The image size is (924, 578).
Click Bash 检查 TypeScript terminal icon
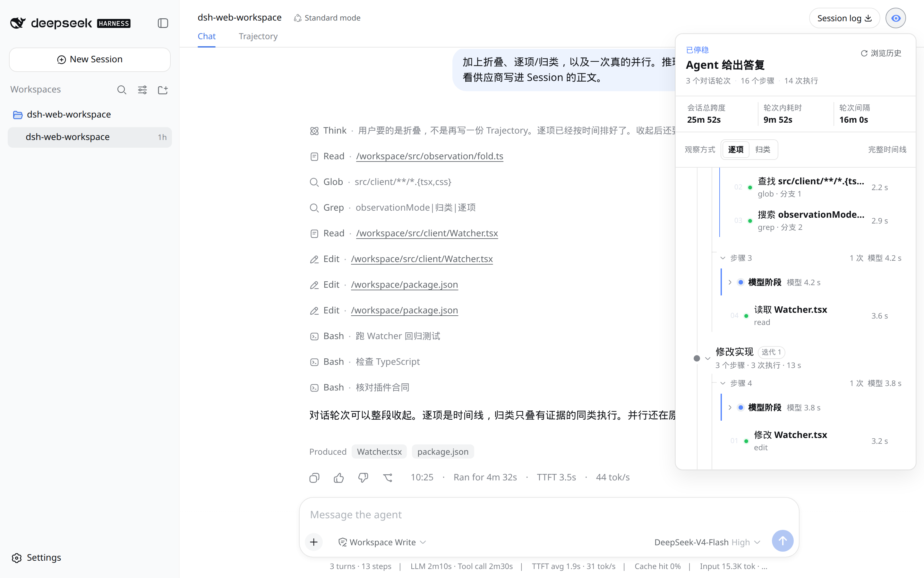coord(314,363)
